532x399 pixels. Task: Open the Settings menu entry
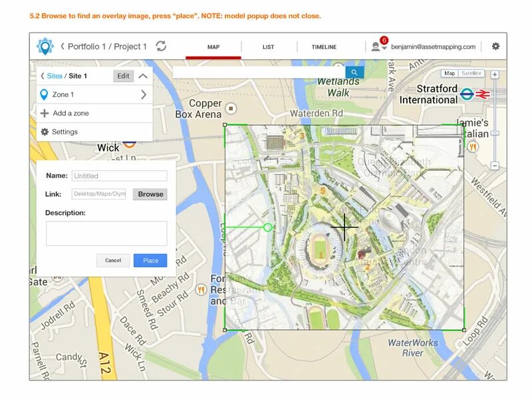[94, 132]
